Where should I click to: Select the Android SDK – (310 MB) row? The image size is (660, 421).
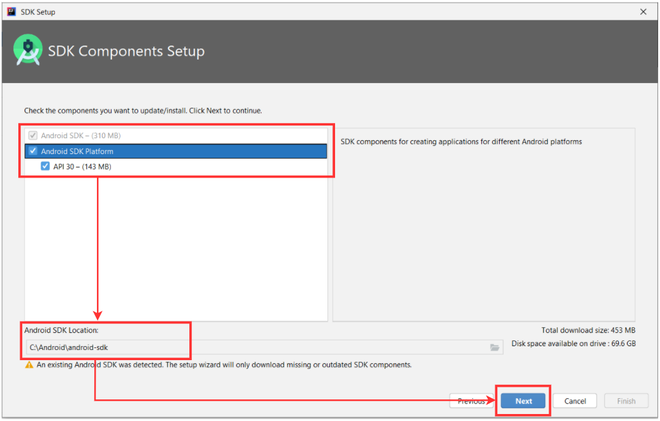176,136
